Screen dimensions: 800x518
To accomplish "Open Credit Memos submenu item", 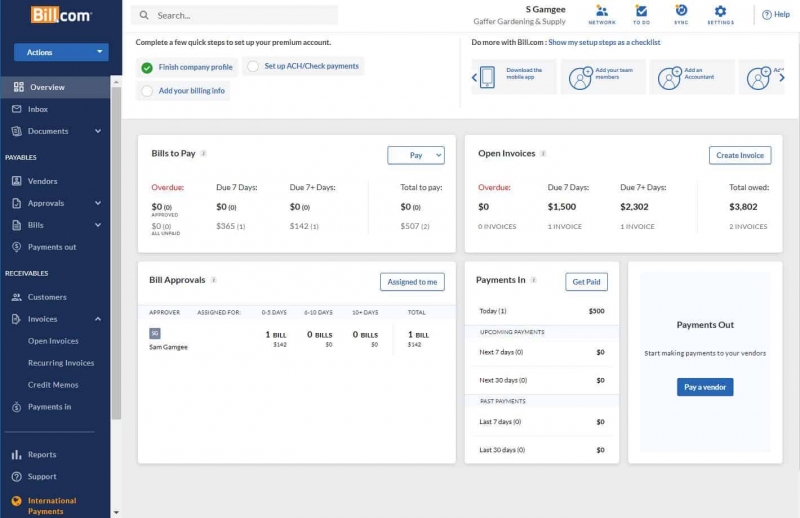I will (x=53, y=385).
